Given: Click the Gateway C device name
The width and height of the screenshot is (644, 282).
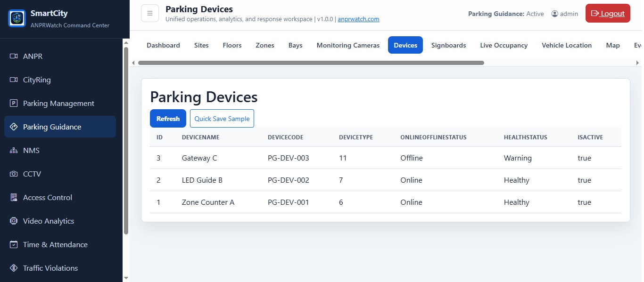Looking at the screenshot, I should click(199, 158).
